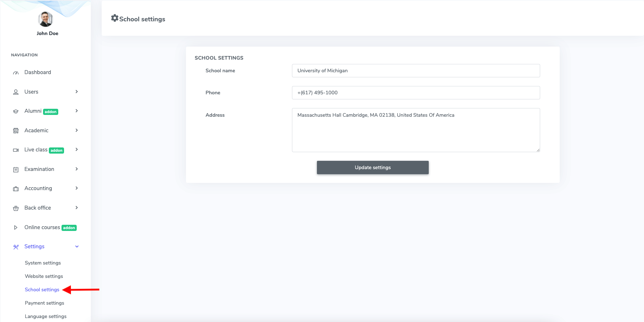Click the Back office basket icon
The image size is (644, 322).
[16, 208]
